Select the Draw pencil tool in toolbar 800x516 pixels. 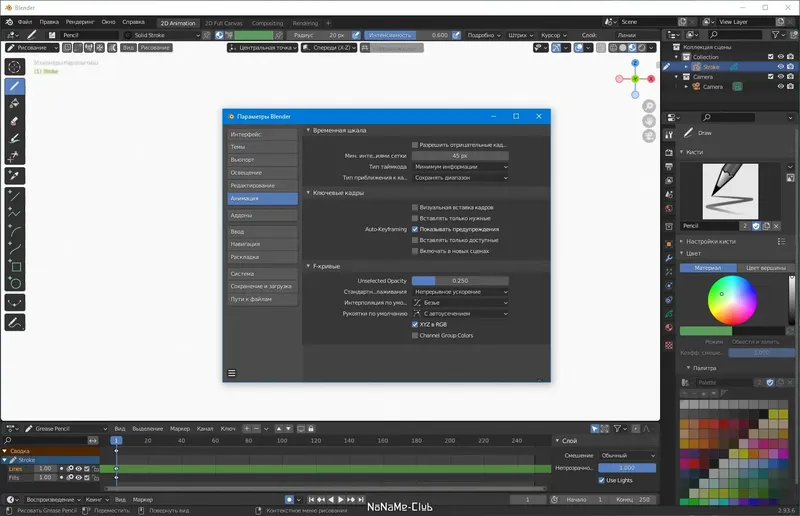pyautogui.click(x=15, y=86)
